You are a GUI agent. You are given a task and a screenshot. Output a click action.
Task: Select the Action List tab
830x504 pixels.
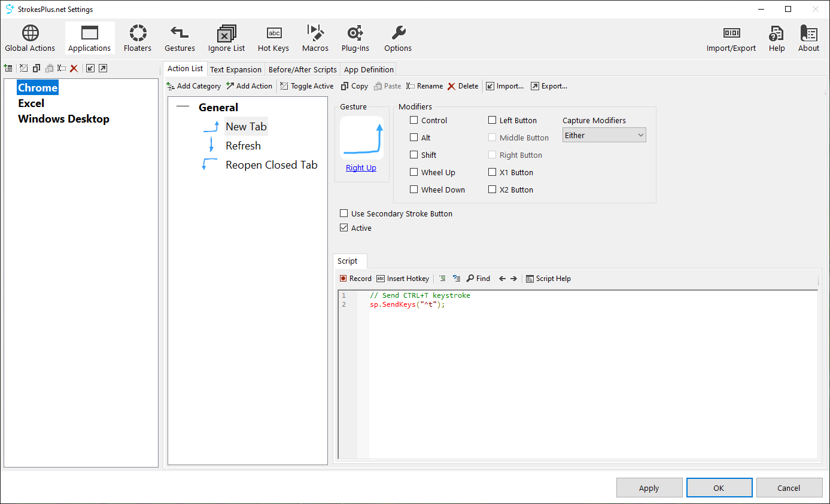185,69
